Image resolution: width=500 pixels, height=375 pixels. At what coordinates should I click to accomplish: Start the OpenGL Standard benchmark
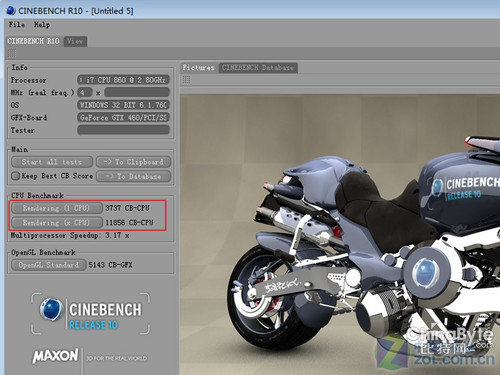(49, 265)
